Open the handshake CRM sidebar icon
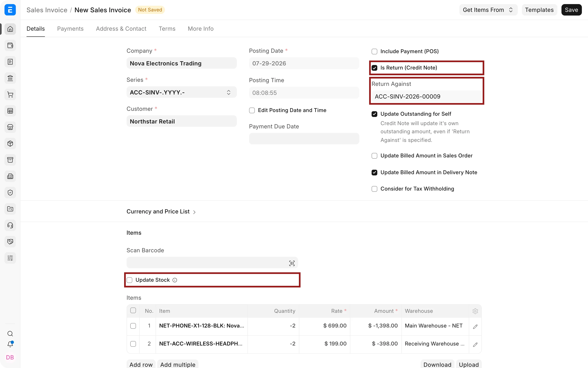 [x=10, y=241]
